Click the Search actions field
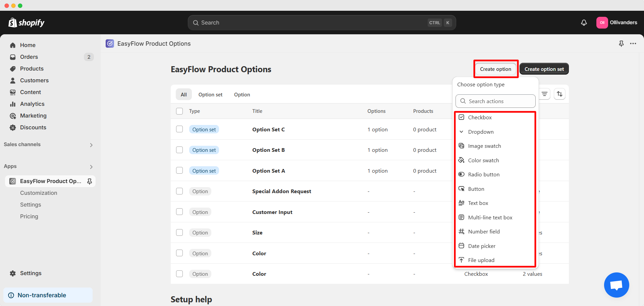 click(495, 101)
